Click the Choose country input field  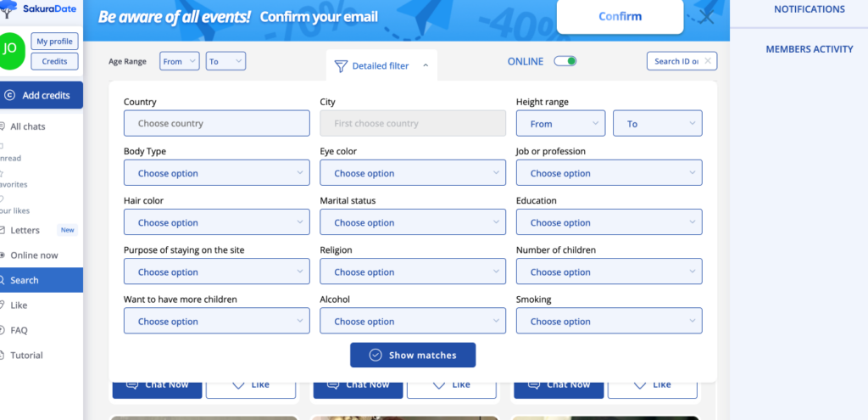pos(216,124)
